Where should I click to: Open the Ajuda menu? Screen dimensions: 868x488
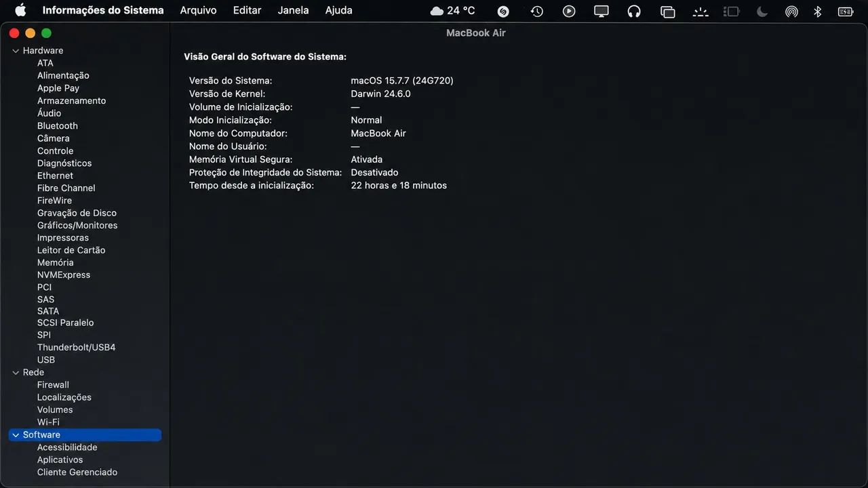pos(338,10)
